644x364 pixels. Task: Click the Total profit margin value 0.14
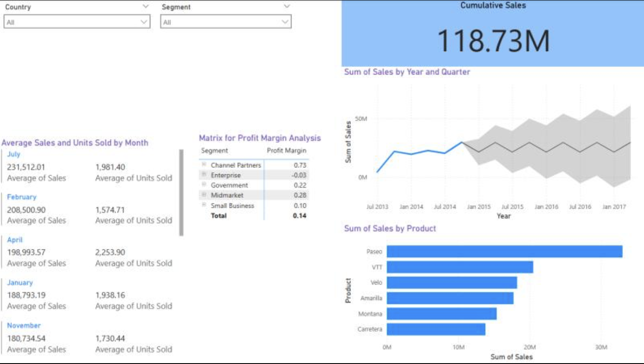300,215
